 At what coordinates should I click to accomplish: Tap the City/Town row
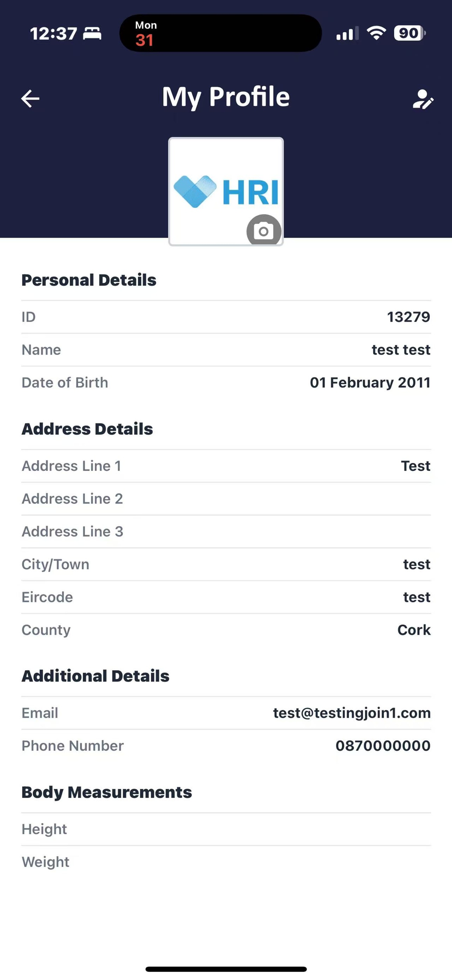(226, 564)
